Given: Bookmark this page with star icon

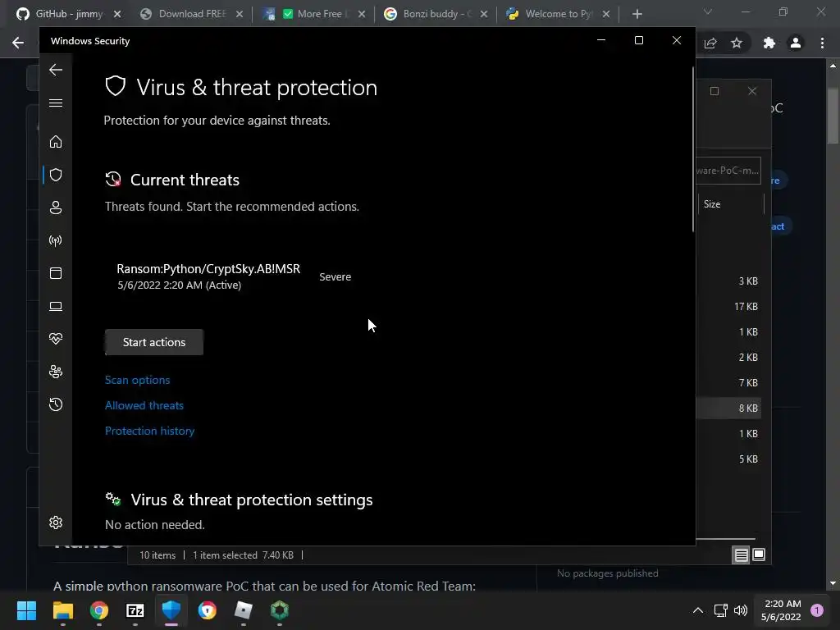Looking at the screenshot, I should (x=737, y=43).
